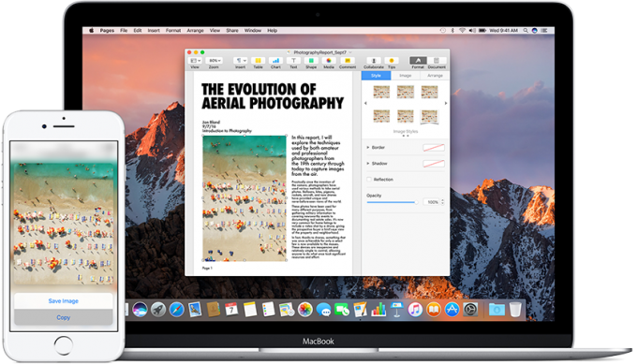638x364 pixels.
Task: Open Calendar in the Dock
Action: tap(231, 310)
